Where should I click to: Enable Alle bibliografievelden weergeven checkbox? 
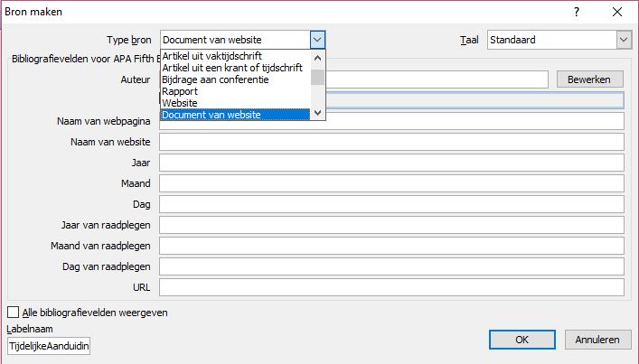point(14,313)
